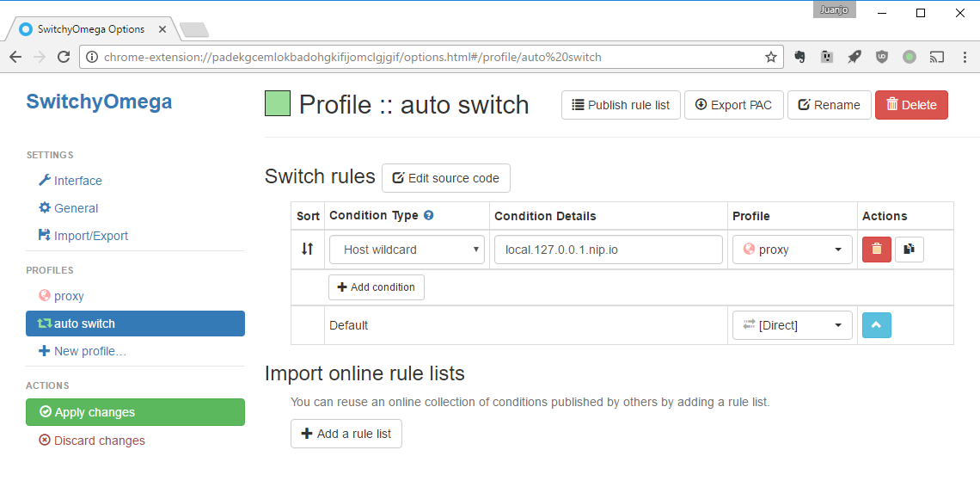Click the toolbar extension icon next to Evernote
This screenshot has width=980, height=487.
[x=827, y=57]
